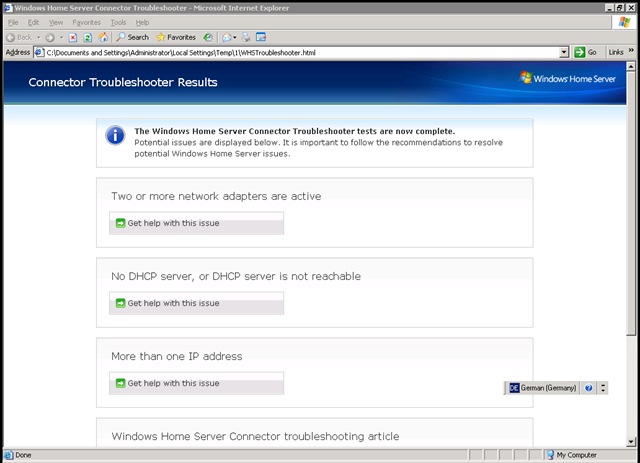Click the Connector Troubleshooter Results heading
Viewport: 640px width, 463px height.
point(123,82)
